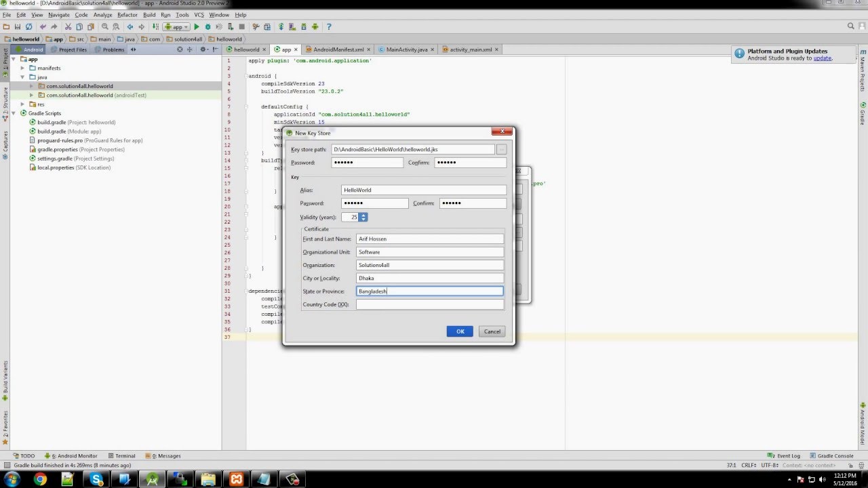Click the Synchronize toolbar icon
This screenshot has width=868, height=488.
(28, 26)
